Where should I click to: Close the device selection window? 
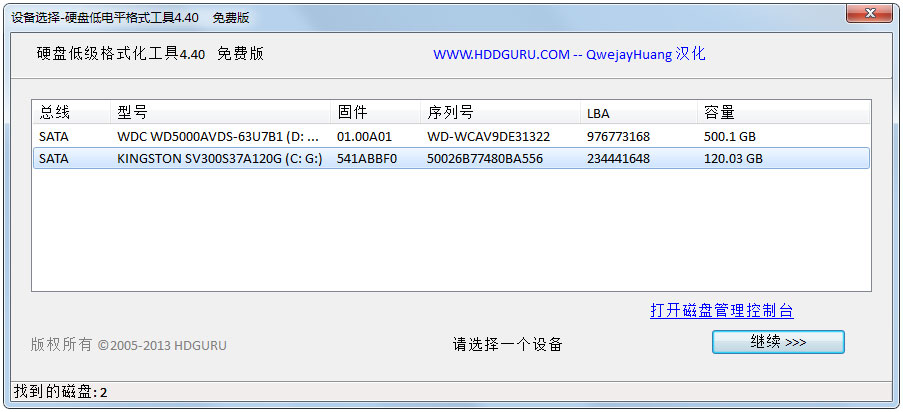(870, 13)
